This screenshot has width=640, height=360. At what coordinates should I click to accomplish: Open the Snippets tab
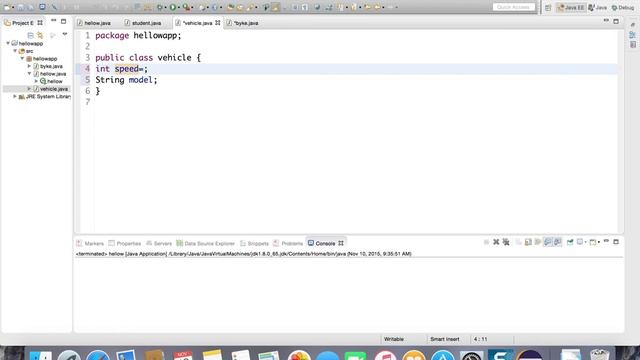pyautogui.click(x=254, y=243)
